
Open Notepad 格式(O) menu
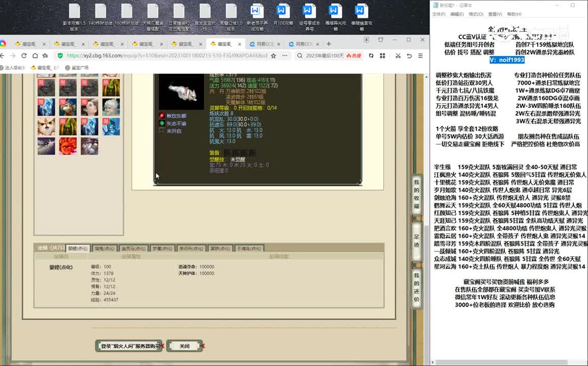(476, 14)
